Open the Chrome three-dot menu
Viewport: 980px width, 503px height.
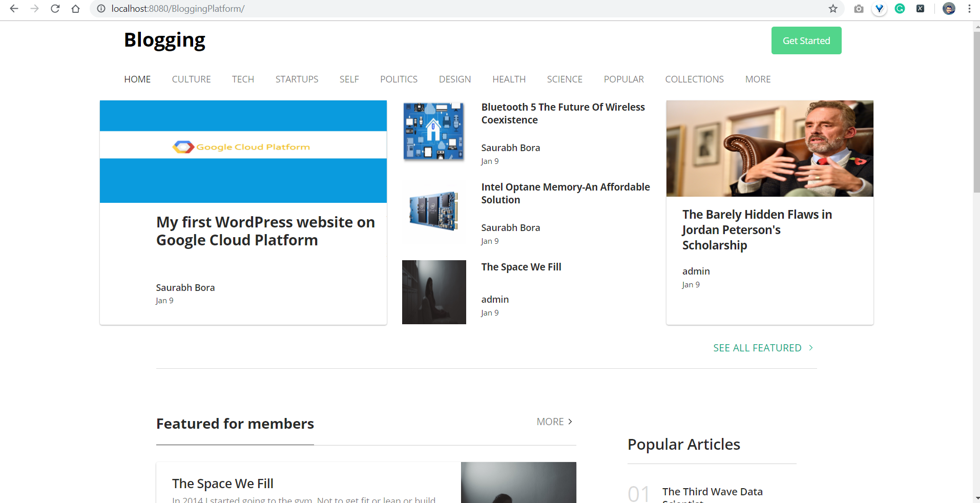969,9
